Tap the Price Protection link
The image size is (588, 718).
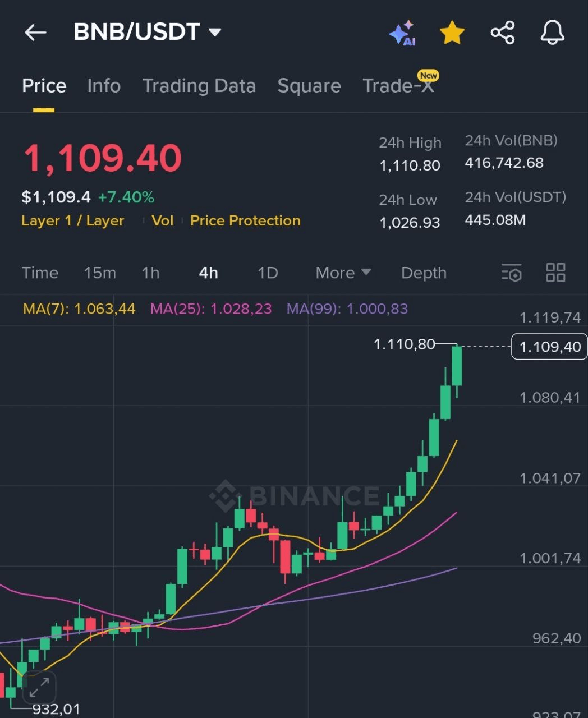pyautogui.click(x=245, y=221)
